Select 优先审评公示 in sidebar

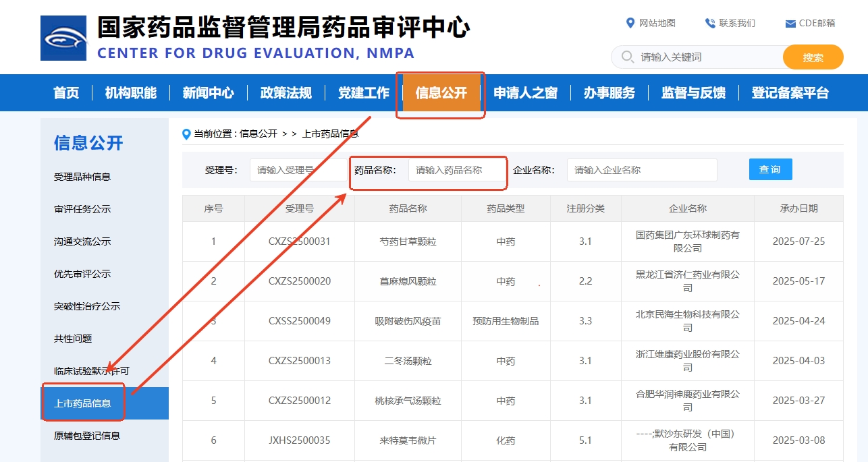click(82, 274)
